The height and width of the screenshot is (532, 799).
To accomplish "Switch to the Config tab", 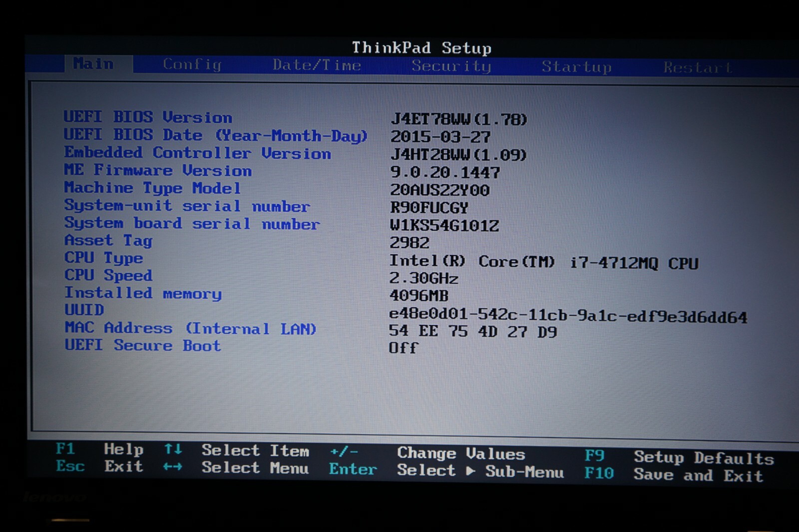I will (192, 65).
